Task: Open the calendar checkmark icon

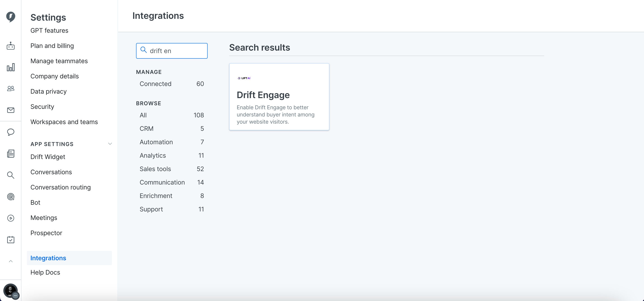Action: [11, 240]
